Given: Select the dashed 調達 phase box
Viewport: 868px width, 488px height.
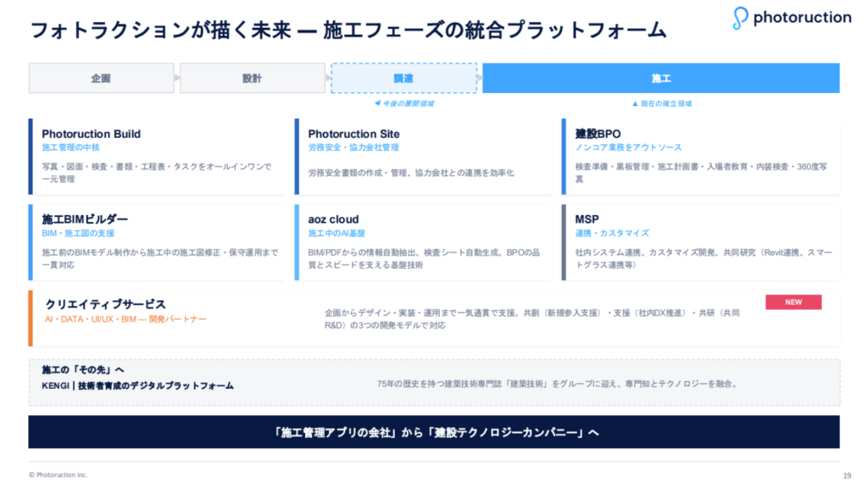Looking at the screenshot, I should [x=403, y=78].
